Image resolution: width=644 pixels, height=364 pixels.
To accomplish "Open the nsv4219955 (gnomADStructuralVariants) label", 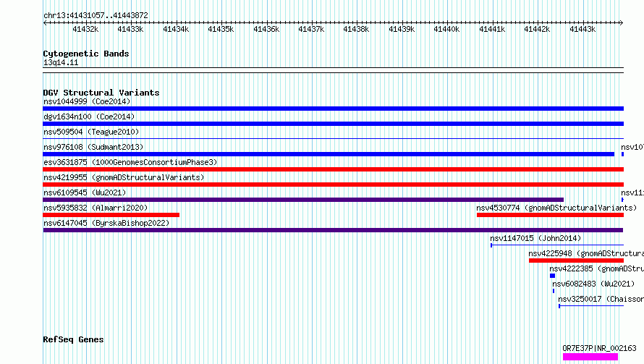I will pyautogui.click(x=124, y=177).
